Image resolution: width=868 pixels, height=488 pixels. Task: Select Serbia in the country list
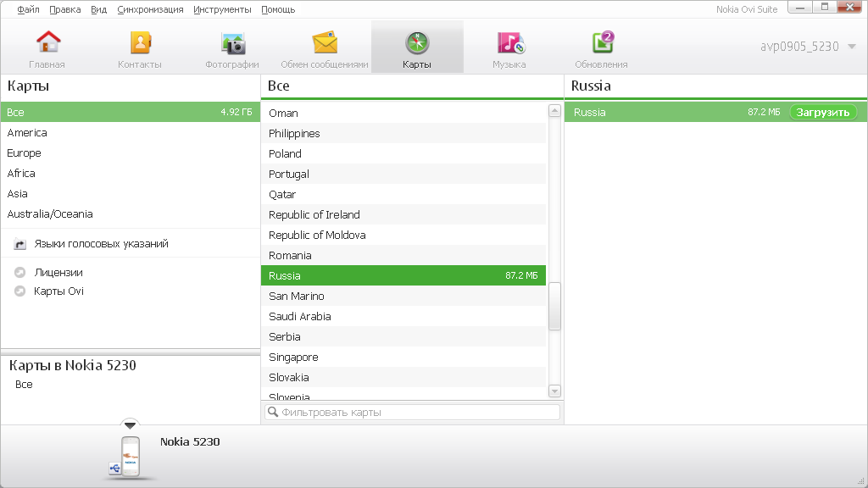point(403,337)
